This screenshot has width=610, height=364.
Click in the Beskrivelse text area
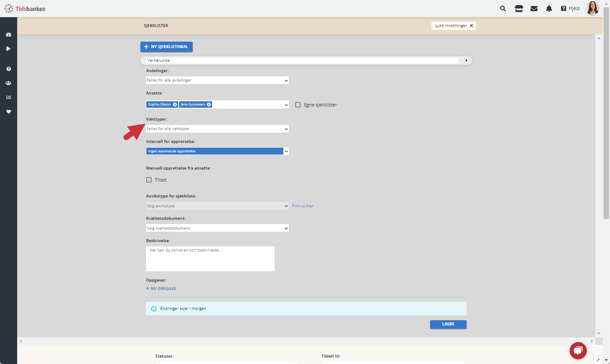[x=210, y=259]
